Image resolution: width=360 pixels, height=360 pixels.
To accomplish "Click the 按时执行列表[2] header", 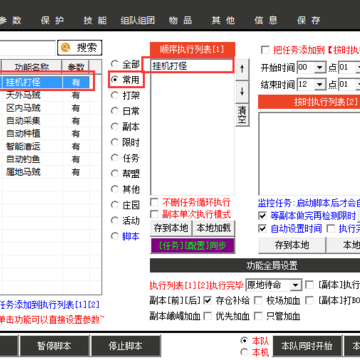I will [x=309, y=102].
